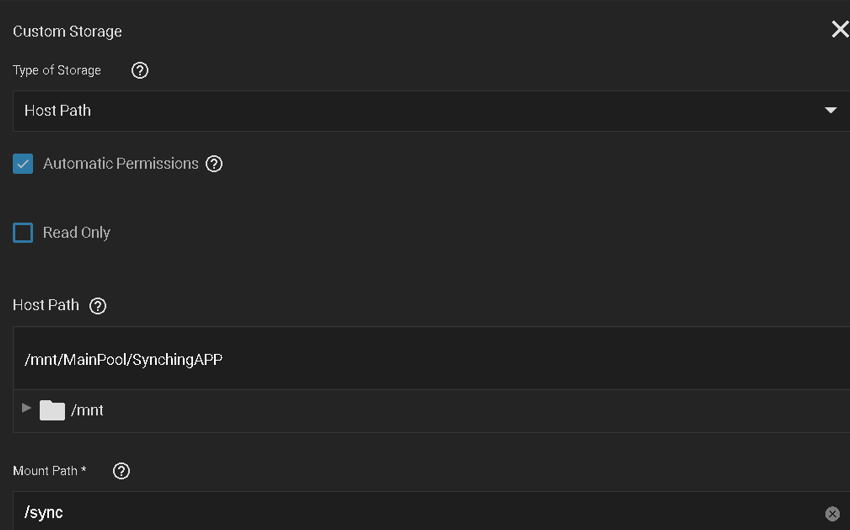Expand the /mnt directory tree
850x530 pixels.
(x=26, y=408)
